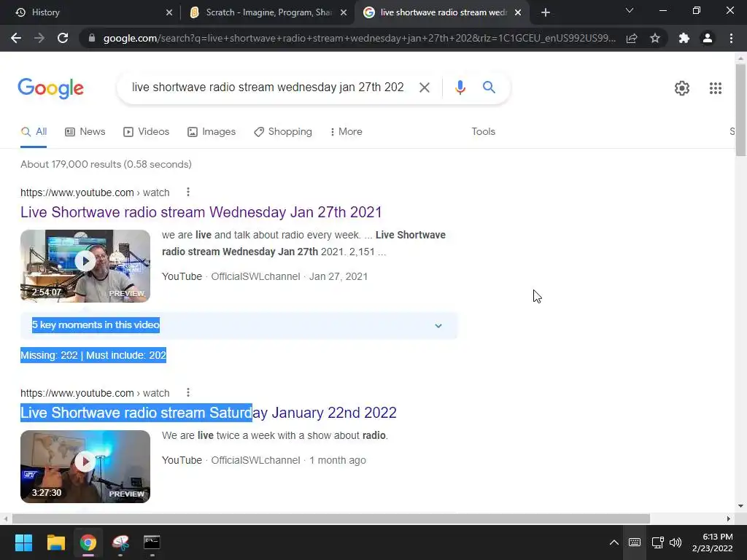The height and width of the screenshot is (560, 747).
Task: Open touch keyboard in system tray
Action: click(635, 542)
